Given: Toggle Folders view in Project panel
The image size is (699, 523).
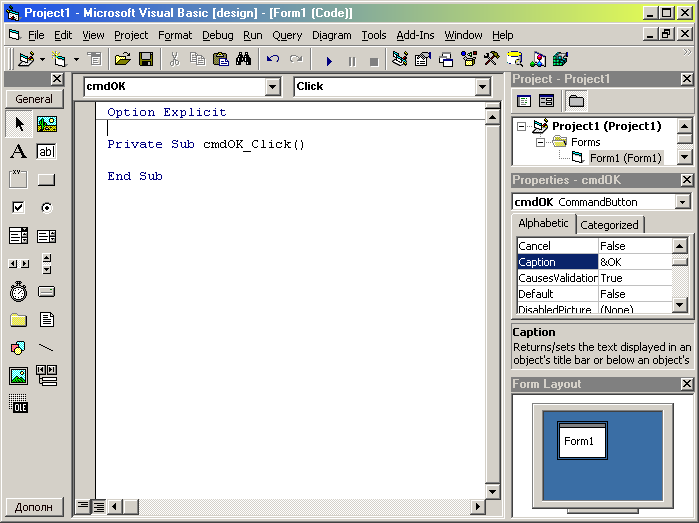Looking at the screenshot, I should [x=576, y=101].
